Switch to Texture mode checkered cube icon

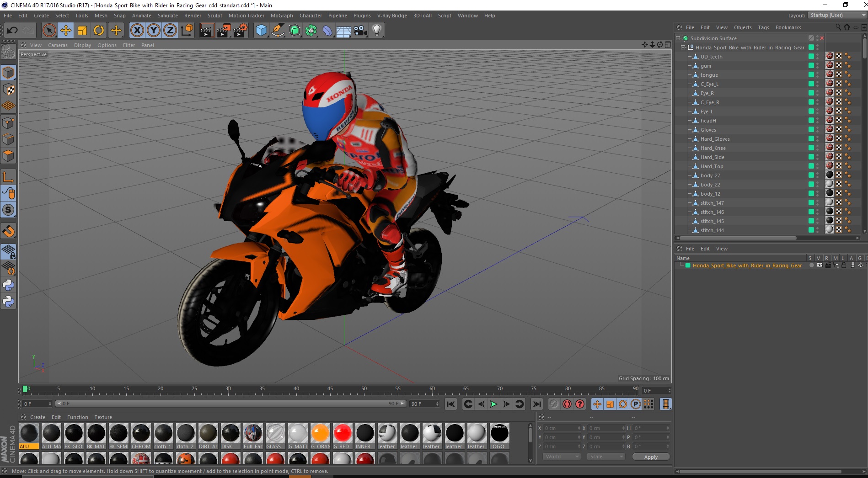8,90
